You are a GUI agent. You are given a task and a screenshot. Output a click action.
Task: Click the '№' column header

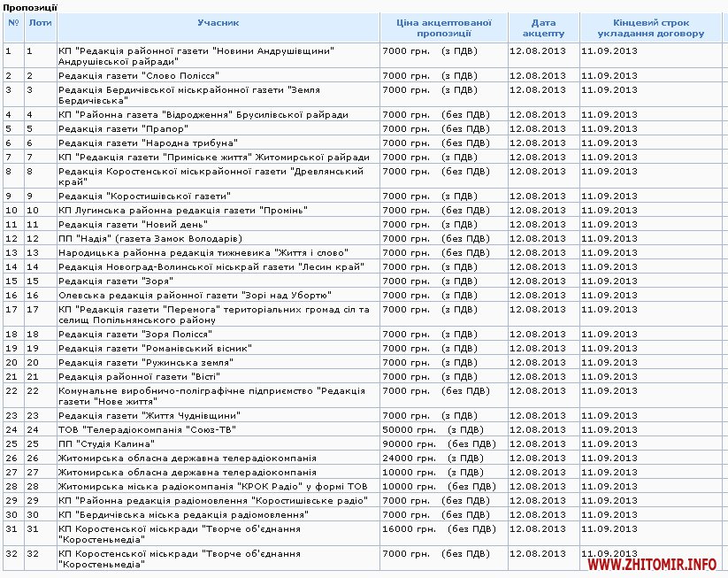coord(12,21)
